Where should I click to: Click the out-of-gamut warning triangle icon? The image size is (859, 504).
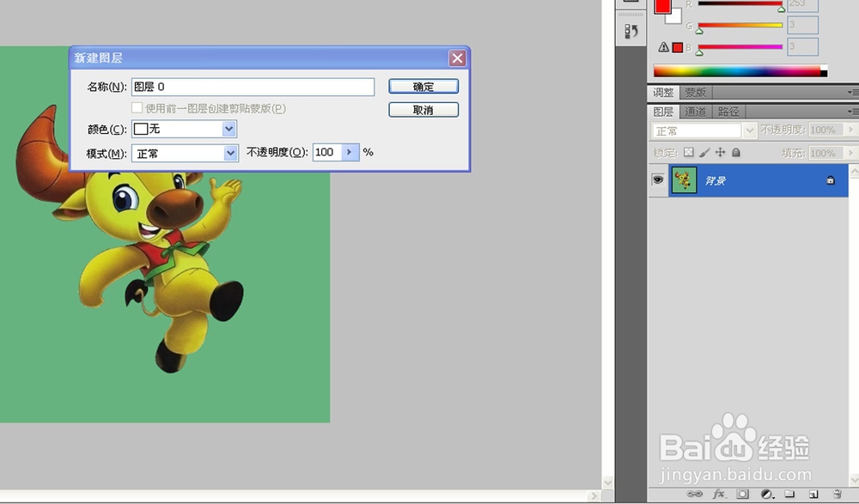click(663, 47)
